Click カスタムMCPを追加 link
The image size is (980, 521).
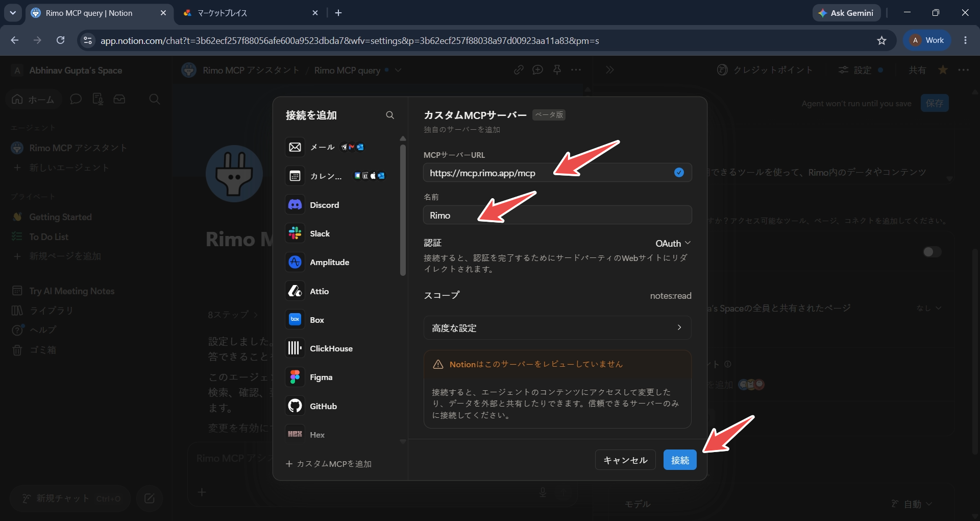tap(329, 464)
